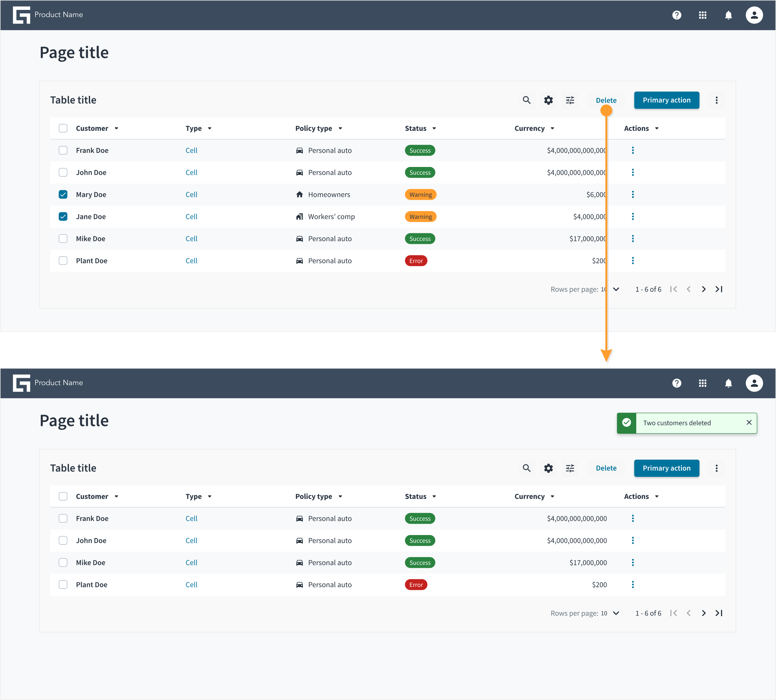Viewport: 776px width, 700px height.
Task: Open Actions column header menu in lower table
Action: coord(657,497)
